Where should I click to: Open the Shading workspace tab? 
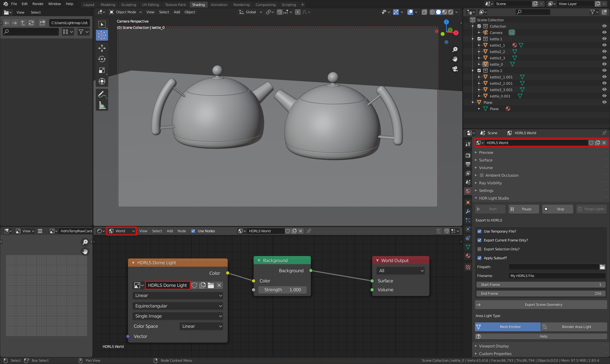click(198, 4)
